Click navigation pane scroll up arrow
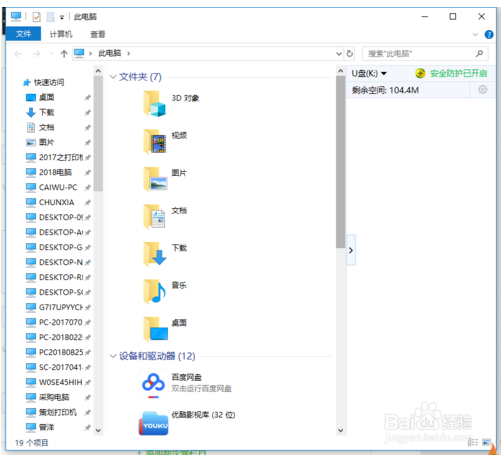This screenshot has height=462, width=504. point(98,71)
